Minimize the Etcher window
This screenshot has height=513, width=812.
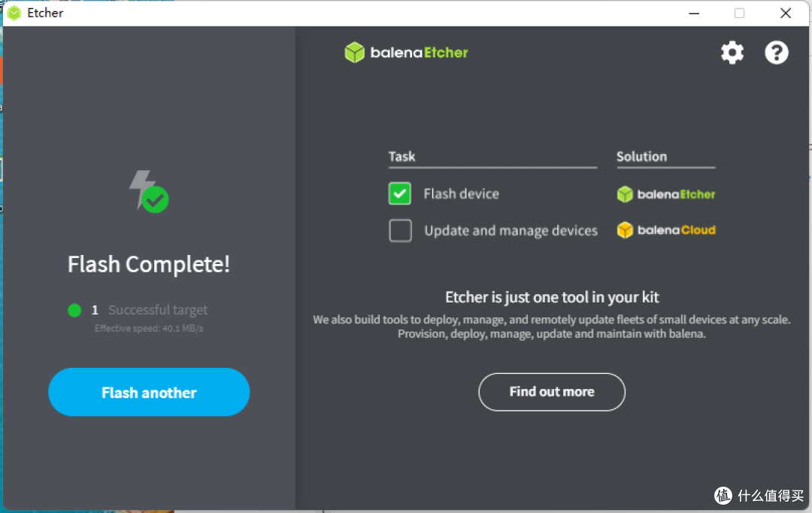(694, 13)
